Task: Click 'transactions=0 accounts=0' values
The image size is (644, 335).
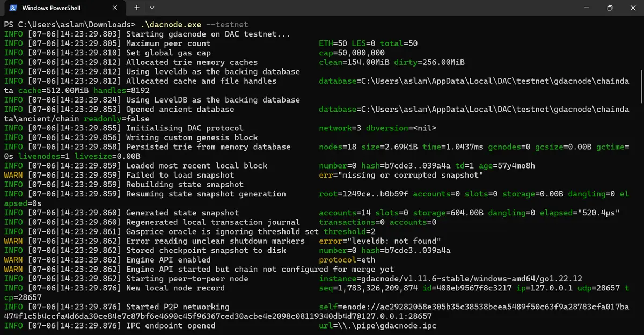Action: point(378,222)
